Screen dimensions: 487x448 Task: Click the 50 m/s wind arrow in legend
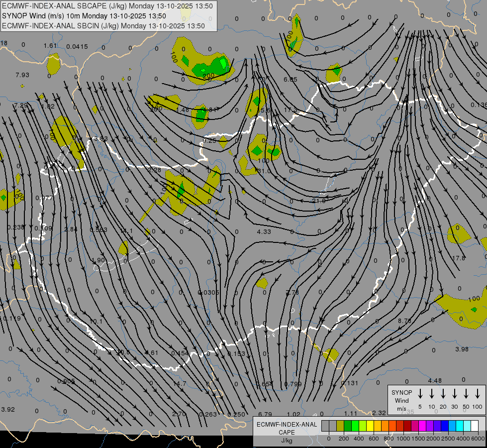[466, 394]
